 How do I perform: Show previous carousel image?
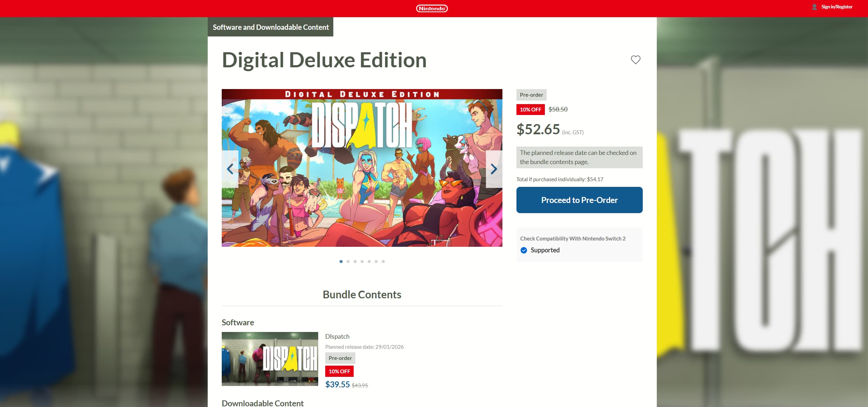pos(230,169)
